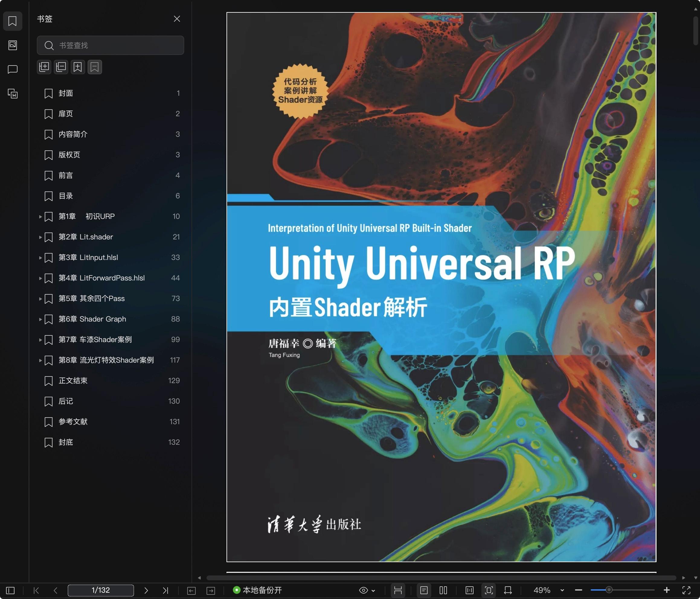The height and width of the screenshot is (599, 700).
Task: Open the bookmarks panel icon in sidebar
Action: pyautogui.click(x=12, y=21)
